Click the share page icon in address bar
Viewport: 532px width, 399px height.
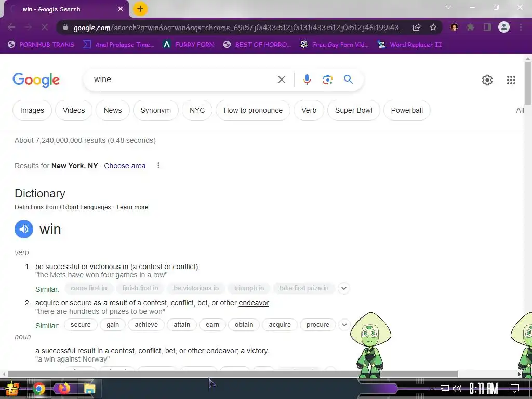click(417, 28)
